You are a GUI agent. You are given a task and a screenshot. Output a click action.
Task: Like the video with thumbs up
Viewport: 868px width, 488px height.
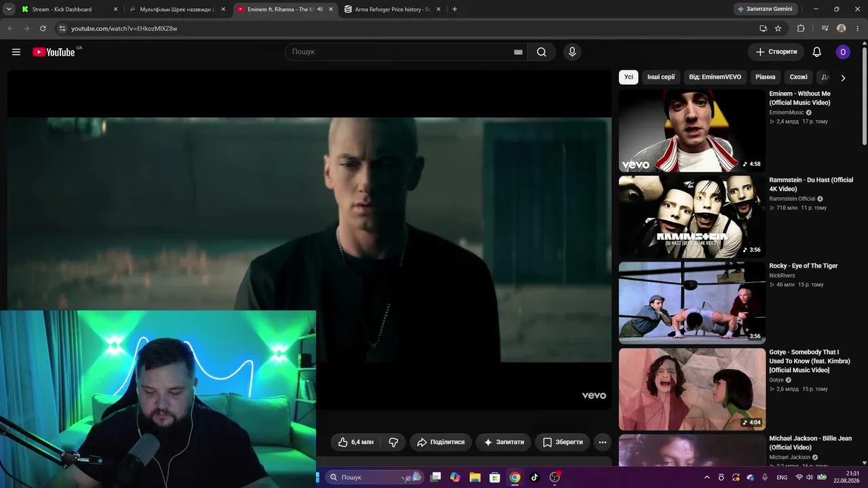[355, 442]
